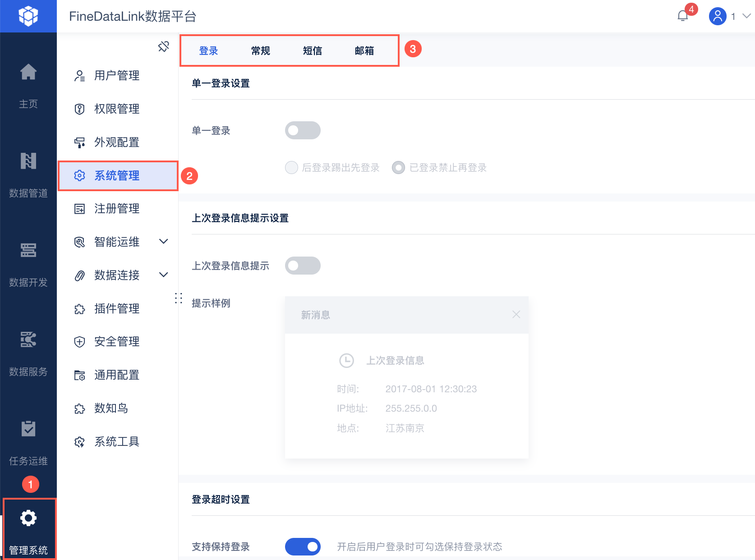This screenshot has height=560, width=755.
Task: Click the 智能运维 icon
Action: (79, 242)
